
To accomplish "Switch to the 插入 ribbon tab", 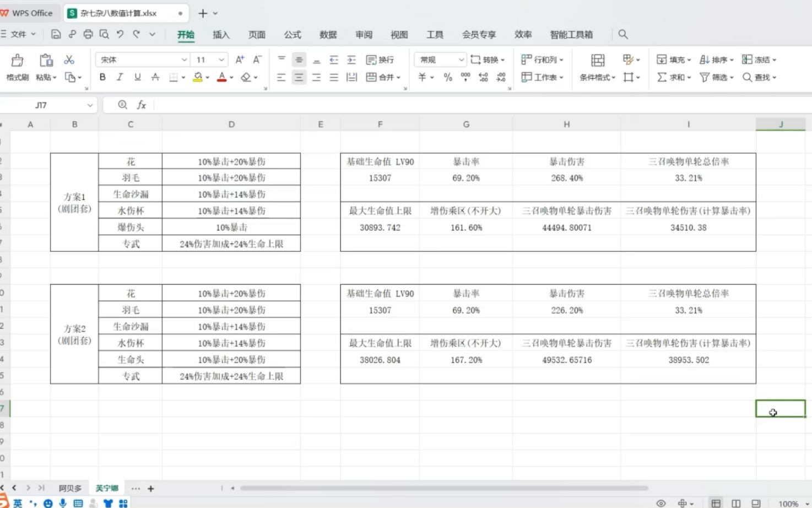I will point(221,35).
